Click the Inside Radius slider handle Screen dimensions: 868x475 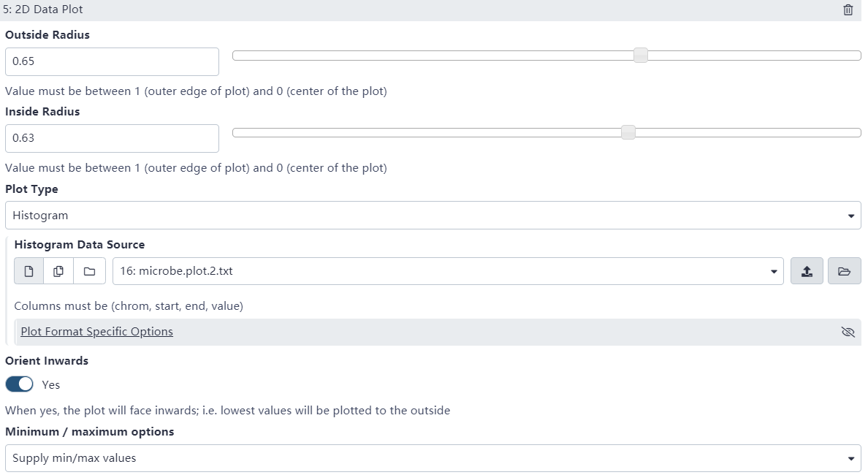pos(628,132)
